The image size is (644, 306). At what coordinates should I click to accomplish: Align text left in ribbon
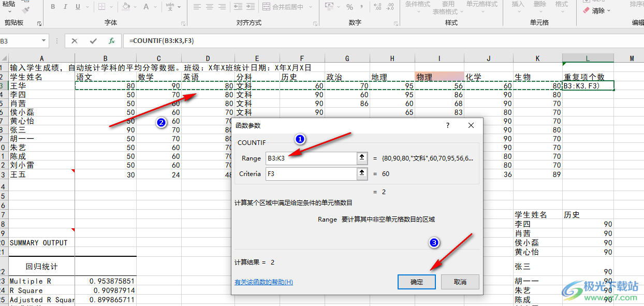pyautogui.click(x=197, y=7)
